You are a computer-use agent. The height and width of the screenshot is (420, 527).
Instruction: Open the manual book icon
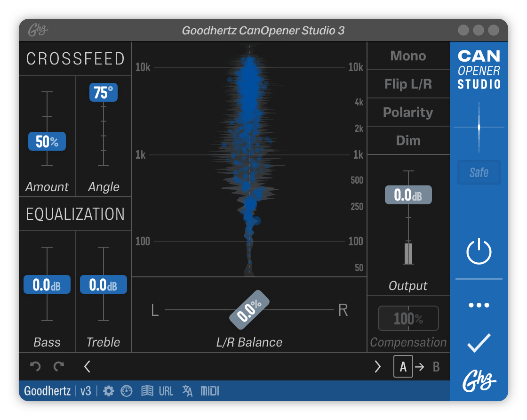click(147, 391)
